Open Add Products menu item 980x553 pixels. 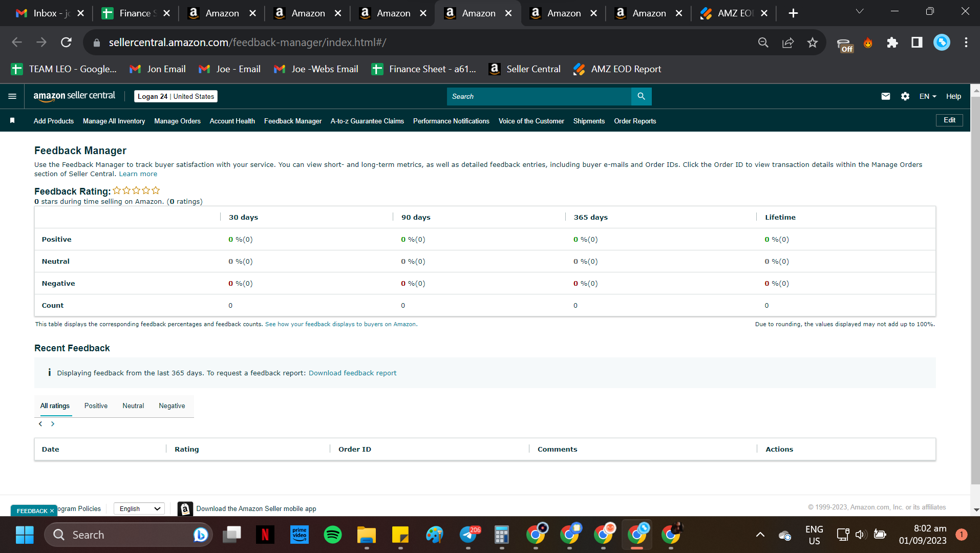coord(54,121)
